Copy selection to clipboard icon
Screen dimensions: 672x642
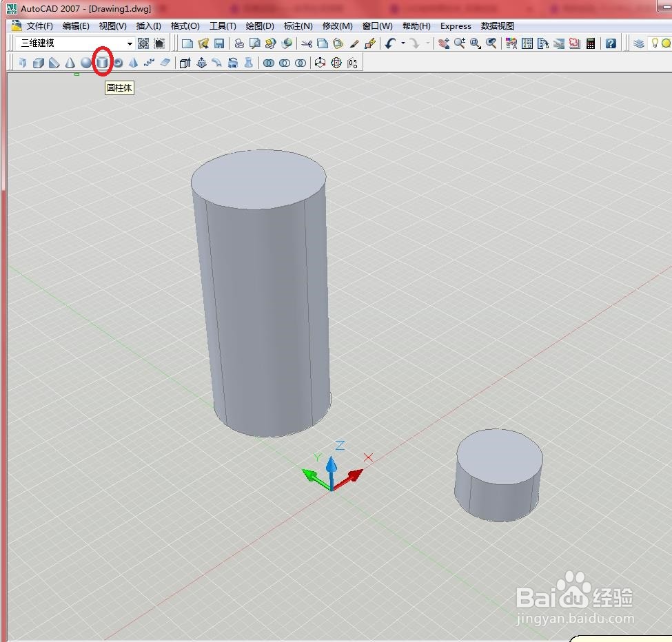tap(323, 43)
